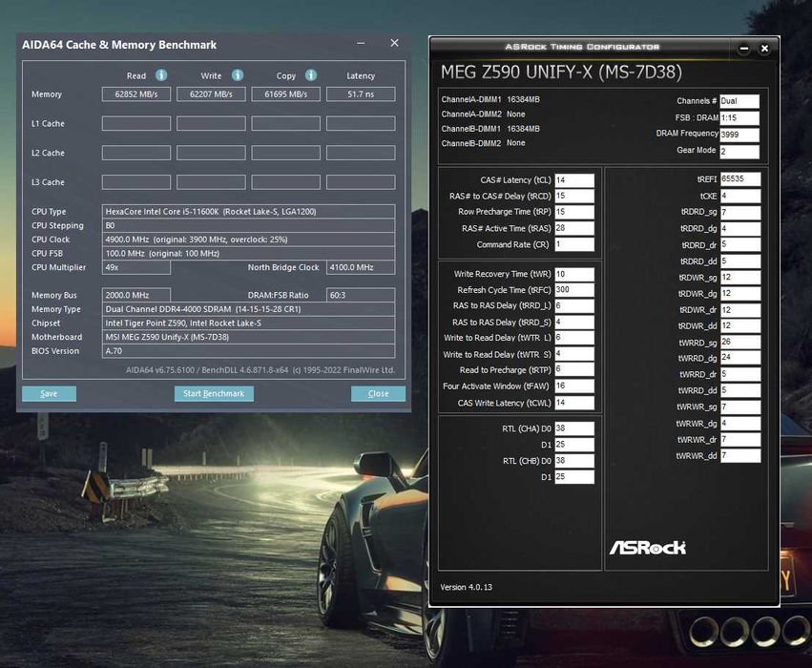The width and height of the screenshot is (812, 668).
Task: Click the CPU Stepping B0 field
Action: coord(249,225)
